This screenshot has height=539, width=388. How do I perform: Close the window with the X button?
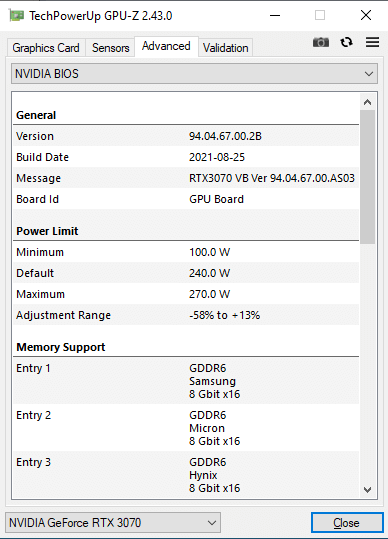pyautogui.click(x=366, y=15)
